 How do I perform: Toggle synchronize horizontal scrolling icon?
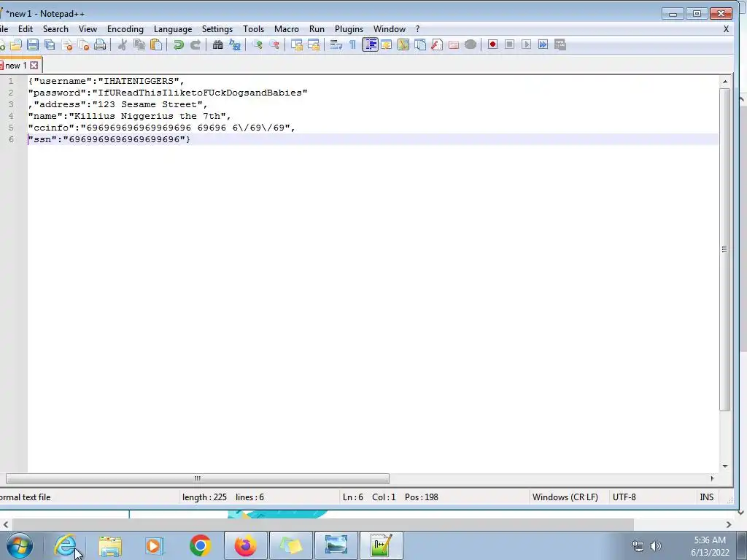point(314,44)
